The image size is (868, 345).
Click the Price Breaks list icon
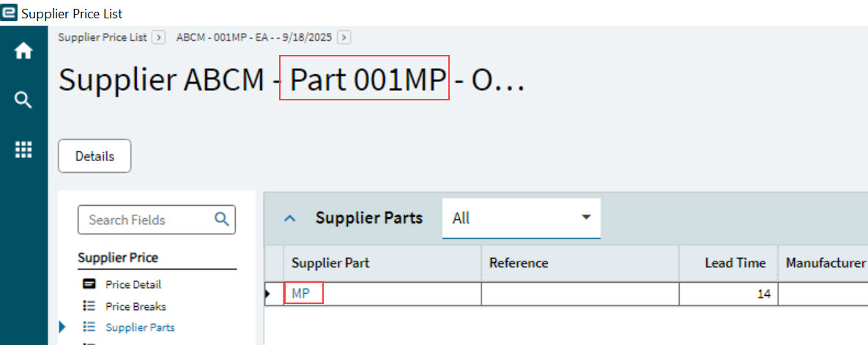point(89,306)
